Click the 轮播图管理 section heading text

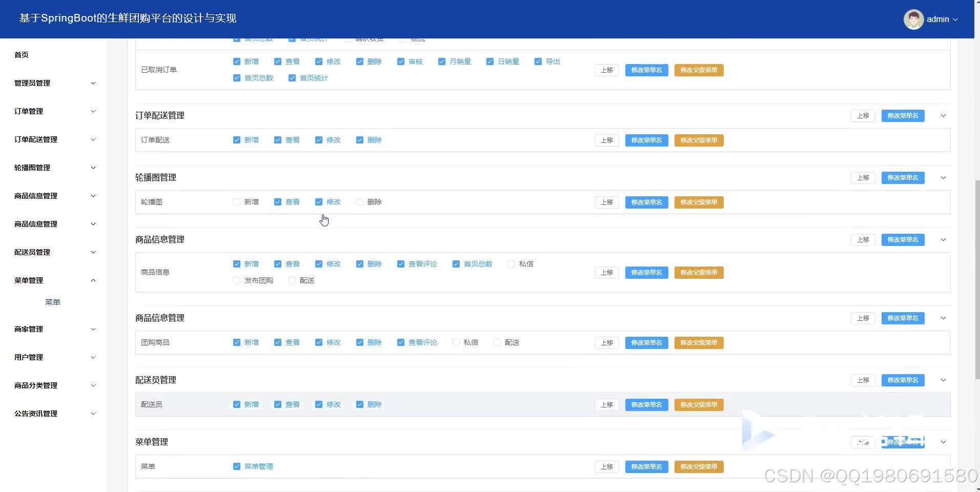pos(156,178)
